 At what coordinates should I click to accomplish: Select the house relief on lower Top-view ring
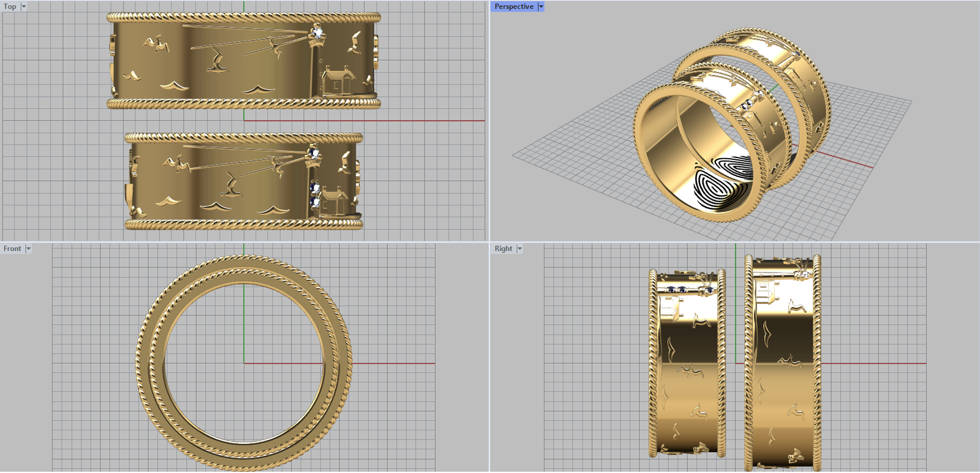point(334,201)
